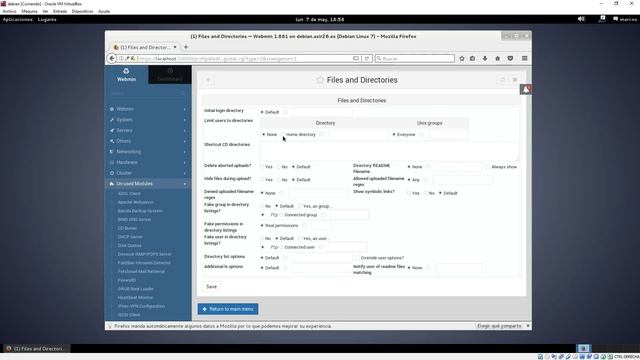This screenshot has width=640, height=360.
Task: Click the Save button
Action: coord(211,287)
